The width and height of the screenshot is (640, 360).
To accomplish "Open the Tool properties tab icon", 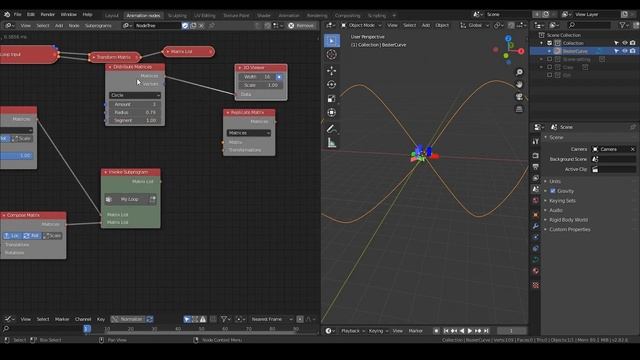I will click(536, 141).
